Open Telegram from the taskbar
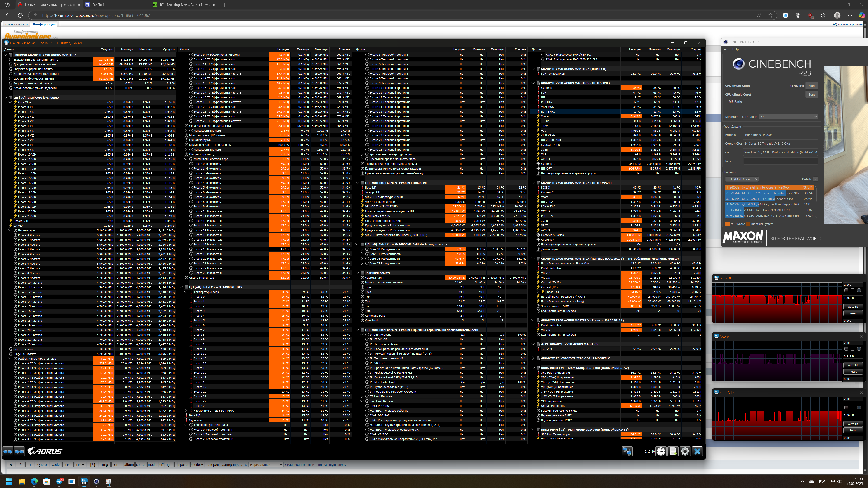The height and width of the screenshot is (488, 868). tap(59, 482)
